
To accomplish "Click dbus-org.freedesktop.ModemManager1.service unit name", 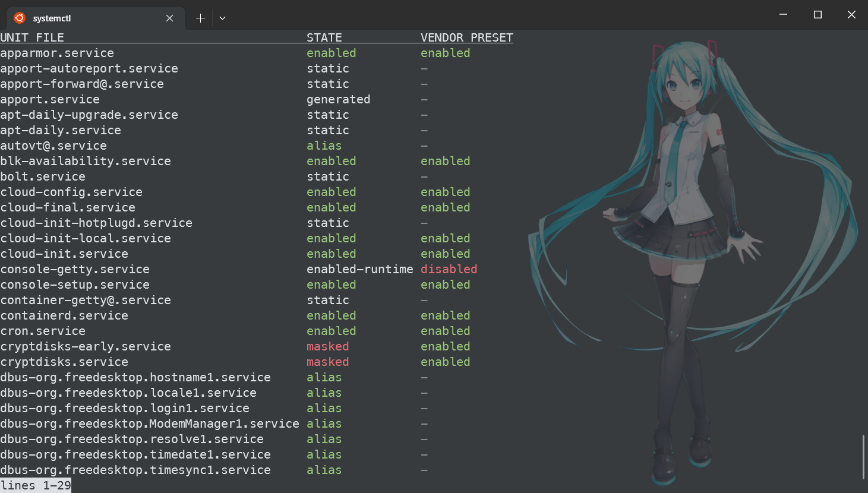I will [150, 424].
